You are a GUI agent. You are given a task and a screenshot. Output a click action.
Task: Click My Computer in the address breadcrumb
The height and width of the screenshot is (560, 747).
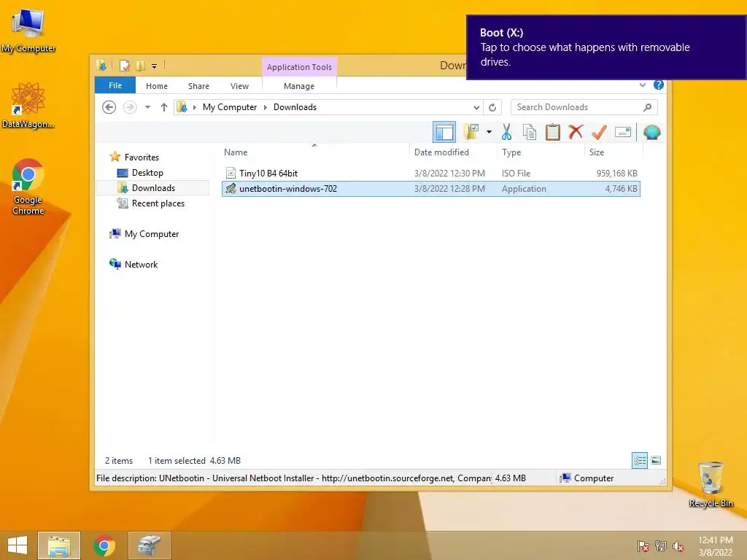(x=230, y=107)
